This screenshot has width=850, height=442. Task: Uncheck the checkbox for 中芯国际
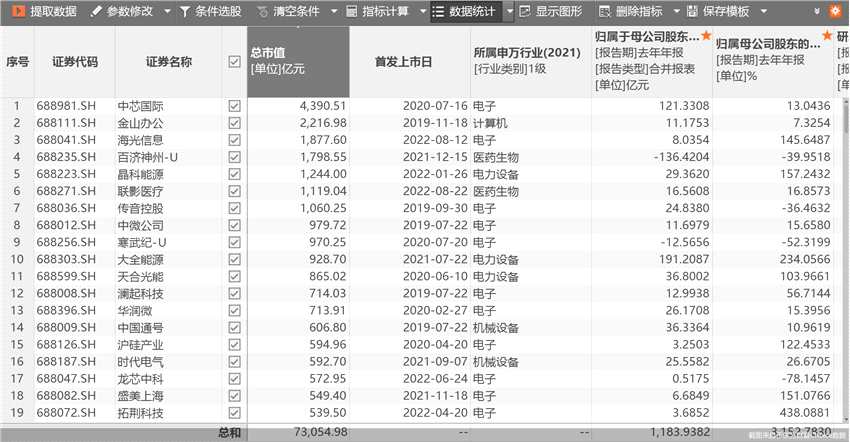point(234,106)
